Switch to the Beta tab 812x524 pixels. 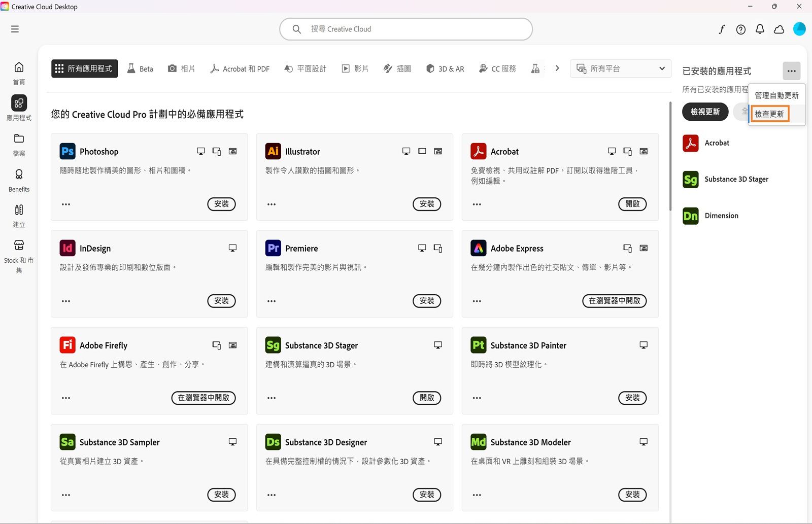click(140, 68)
